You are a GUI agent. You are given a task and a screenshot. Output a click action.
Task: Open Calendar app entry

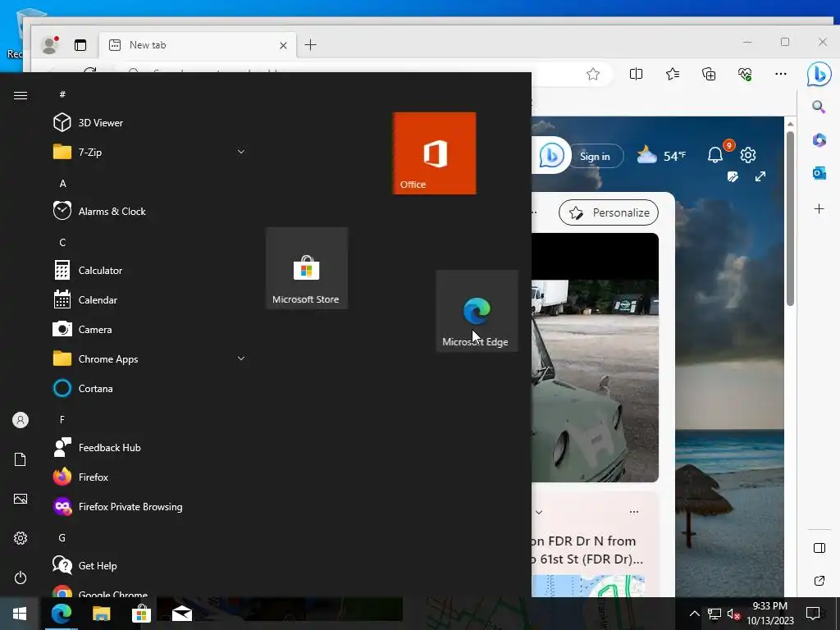150,300
